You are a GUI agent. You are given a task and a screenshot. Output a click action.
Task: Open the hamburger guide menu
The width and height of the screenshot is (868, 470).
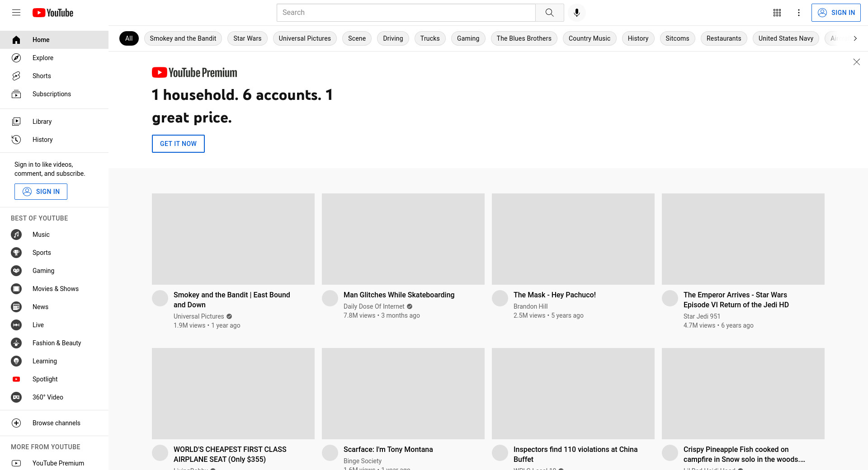tap(16, 13)
